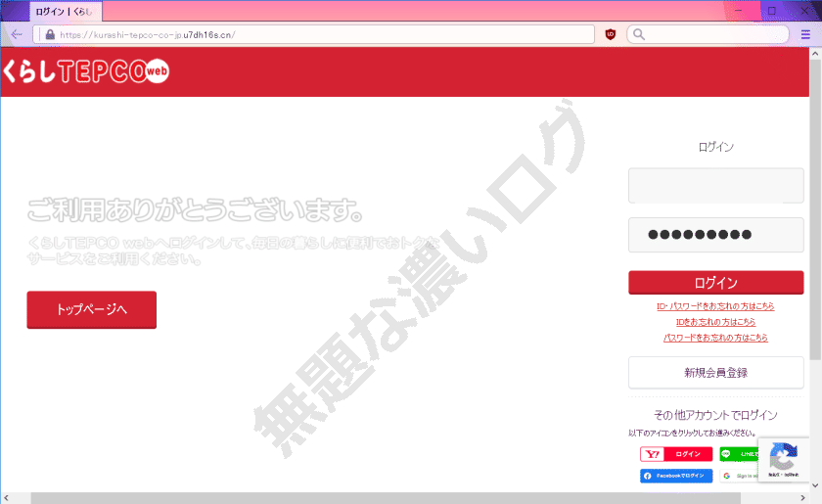
Task: Click the browser back arrow
Action: pyautogui.click(x=17, y=34)
